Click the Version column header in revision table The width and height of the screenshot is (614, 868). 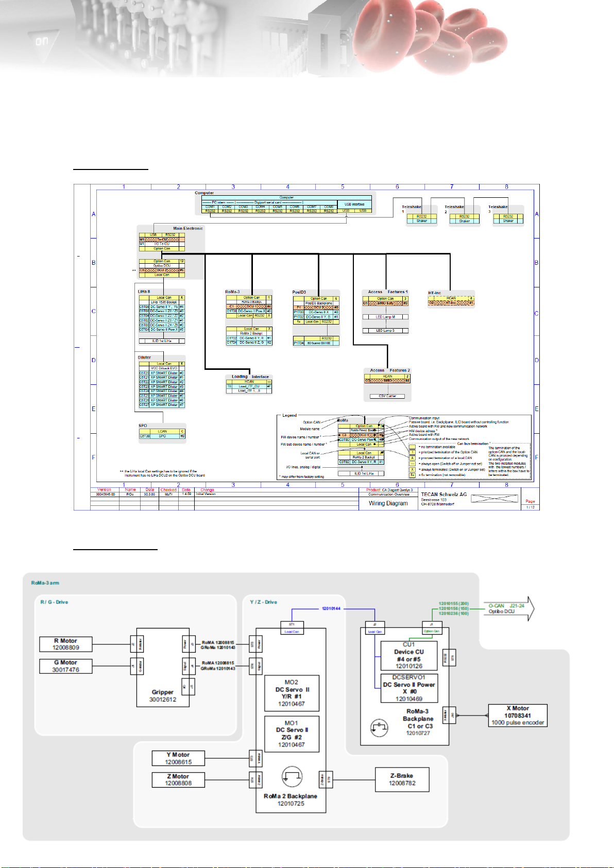pyautogui.click(x=105, y=490)
